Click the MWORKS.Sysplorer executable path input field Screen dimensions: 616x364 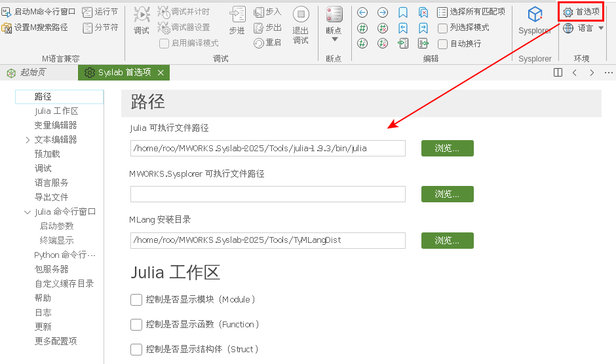pos(267,194)
